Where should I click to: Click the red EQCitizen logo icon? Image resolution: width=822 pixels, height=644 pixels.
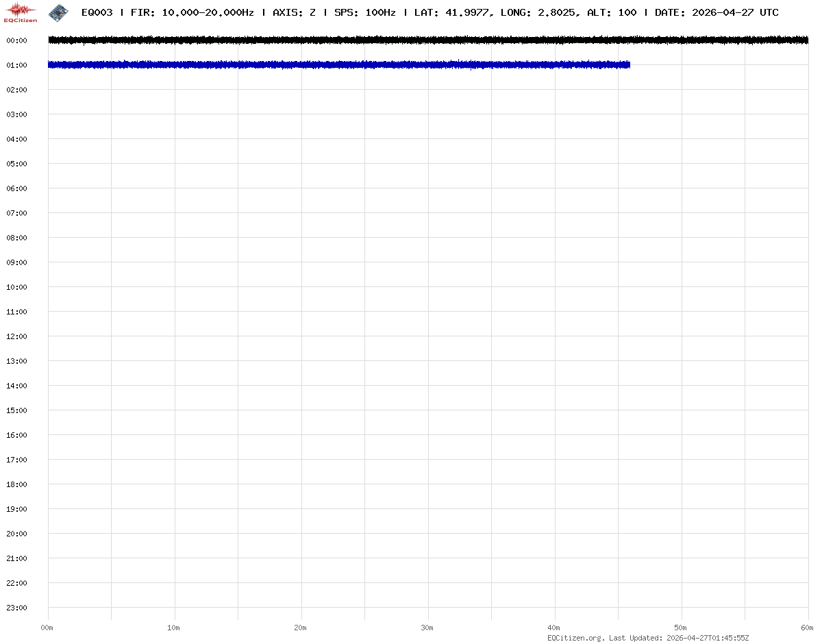click(21, 12)
